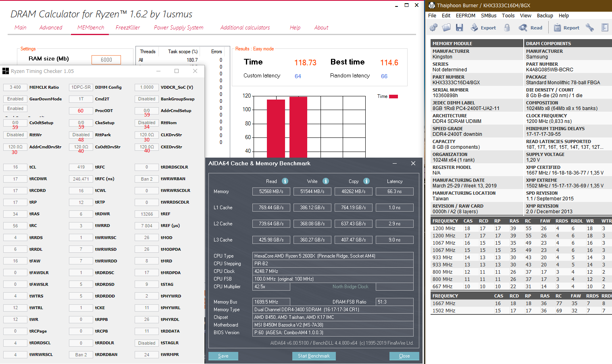The width and height of the screenshot is (612, 364).
Task: Select the MEMbench tab
Action: tap(91, 27)
